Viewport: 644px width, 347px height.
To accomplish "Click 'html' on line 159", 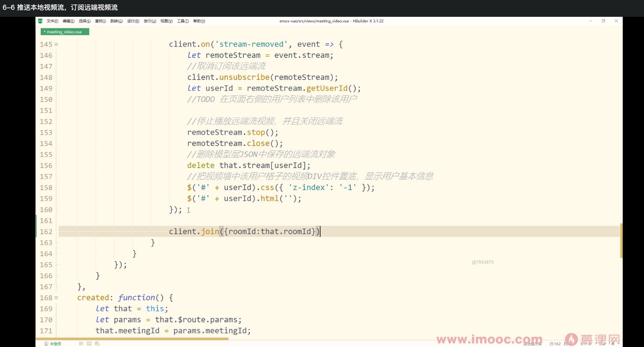I will pos(270,199).
